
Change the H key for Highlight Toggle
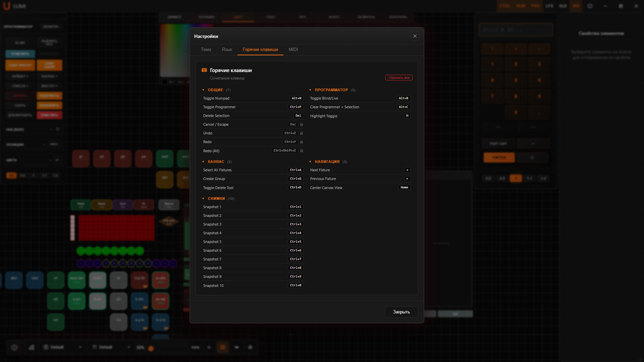tap(407, 116)
